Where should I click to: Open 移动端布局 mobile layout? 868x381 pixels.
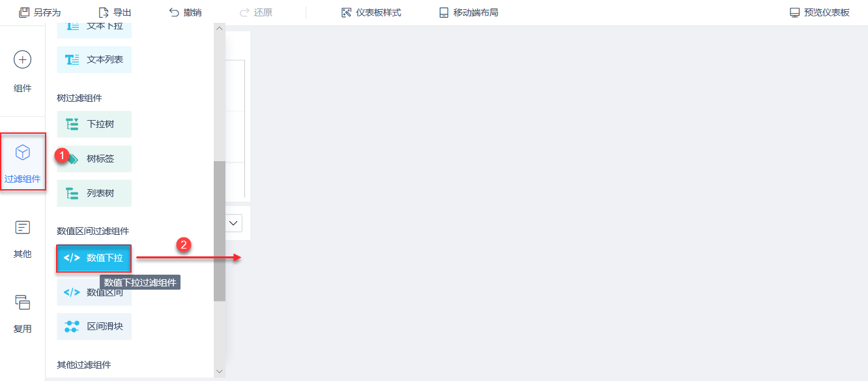coord(469,12)
